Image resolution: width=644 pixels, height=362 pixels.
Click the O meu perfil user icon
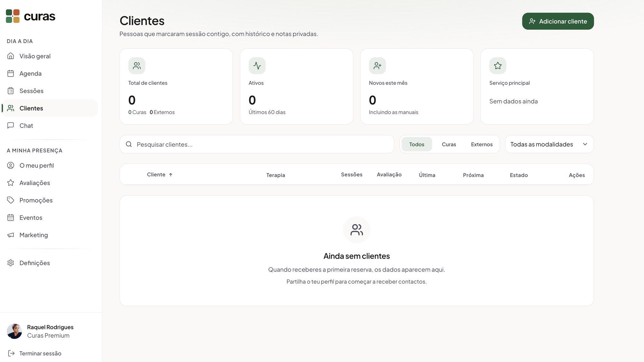coord(11,166)
